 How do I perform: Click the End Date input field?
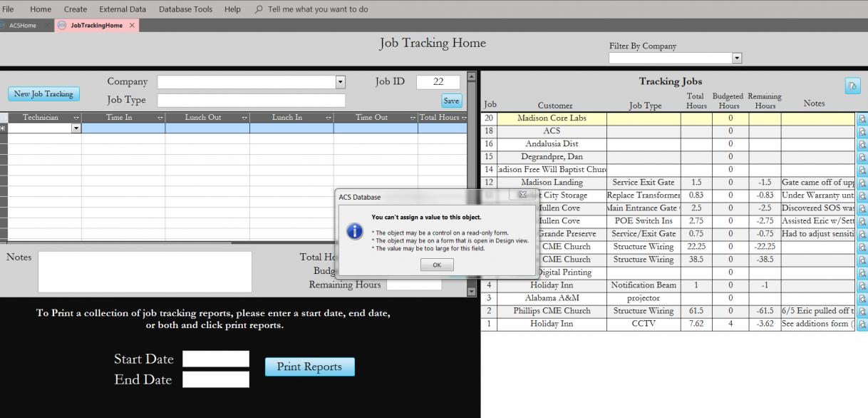(216, 379)
